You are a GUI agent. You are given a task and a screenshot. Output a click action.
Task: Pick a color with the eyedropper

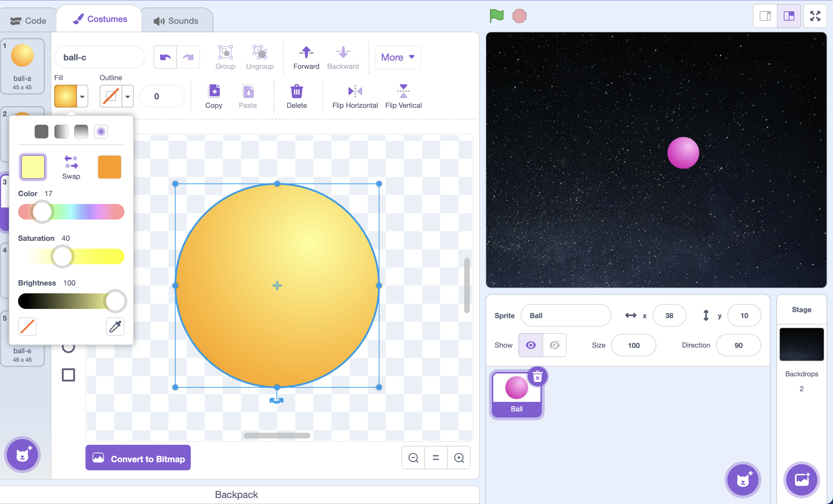pyautogui.click(x=115, y=327)
